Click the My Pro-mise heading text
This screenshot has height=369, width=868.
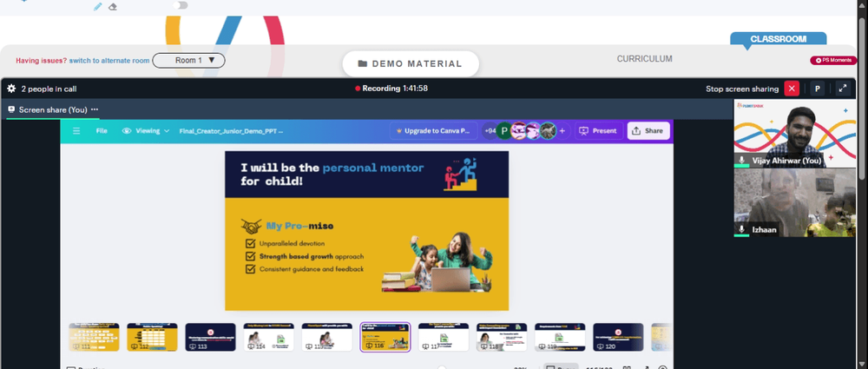tap(299, 226)
